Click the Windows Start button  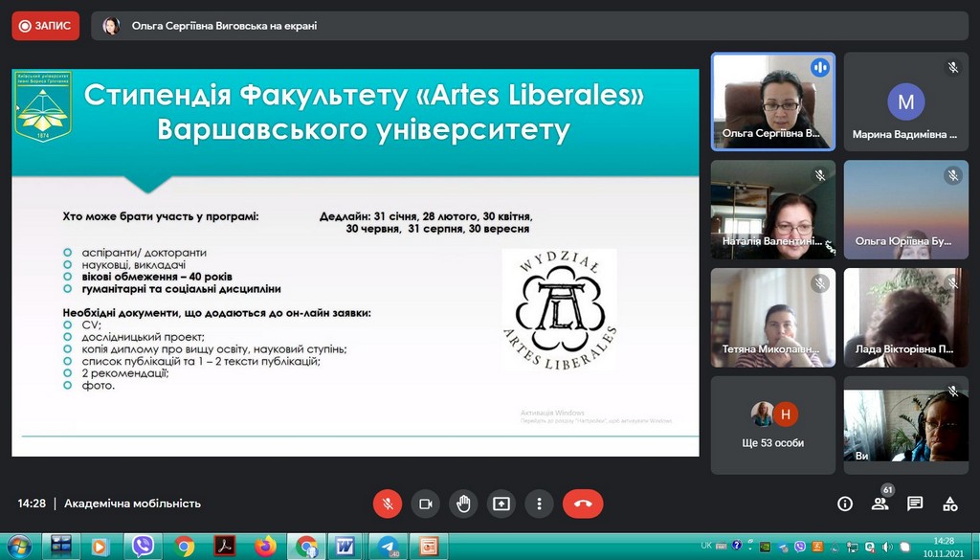pyautogui.click(x=18, y=546)
